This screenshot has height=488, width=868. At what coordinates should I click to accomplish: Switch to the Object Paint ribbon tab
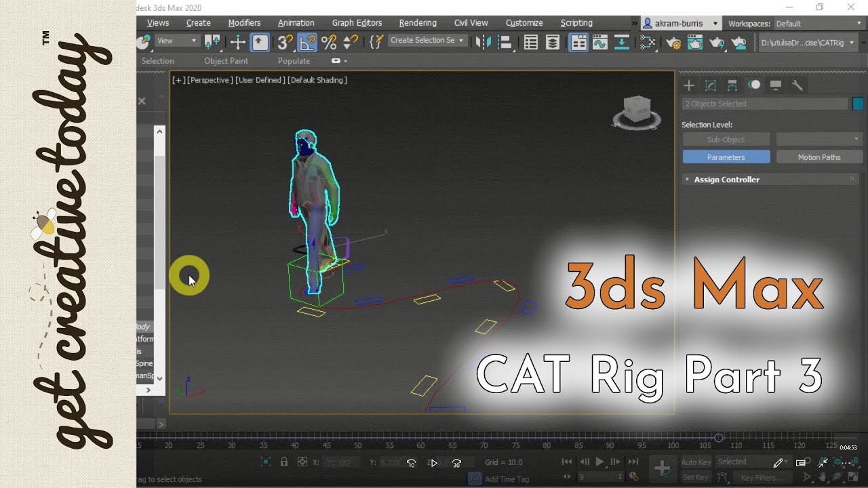point(226,61)
